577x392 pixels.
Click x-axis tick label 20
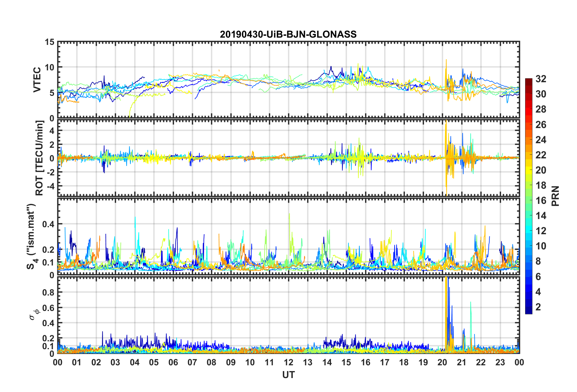(x=442, y=362)
